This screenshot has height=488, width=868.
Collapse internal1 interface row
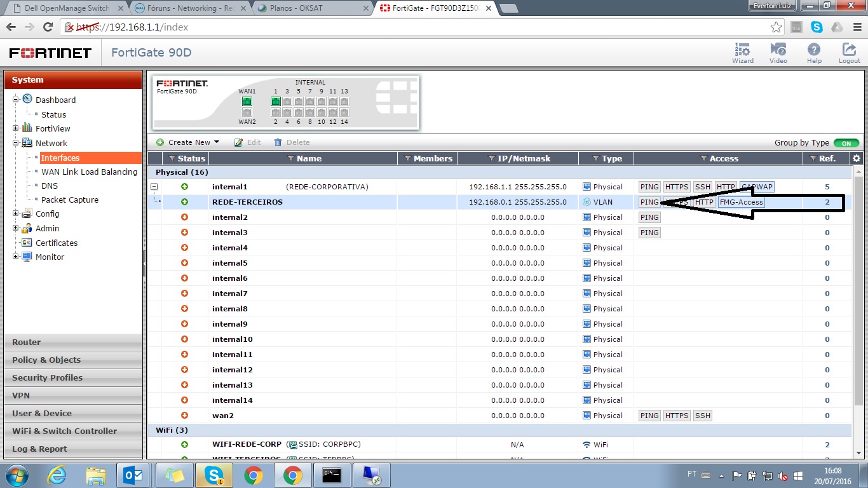click(x=154, y=187)
